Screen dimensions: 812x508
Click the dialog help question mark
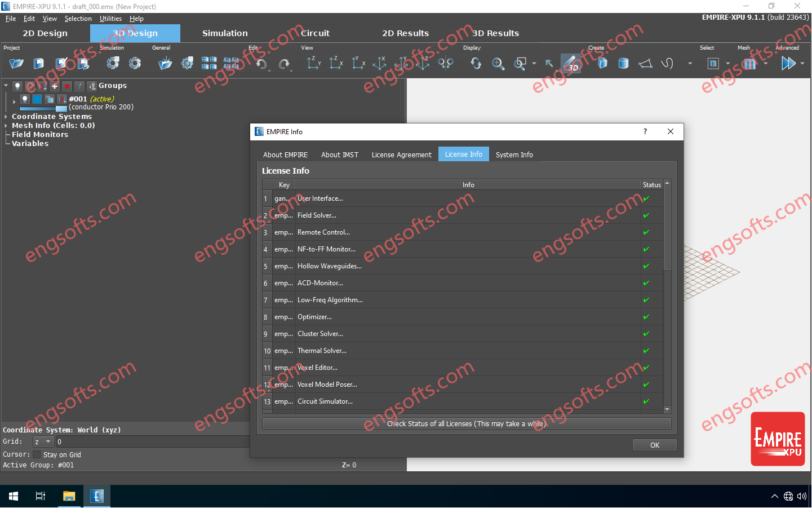coord(645,131)
